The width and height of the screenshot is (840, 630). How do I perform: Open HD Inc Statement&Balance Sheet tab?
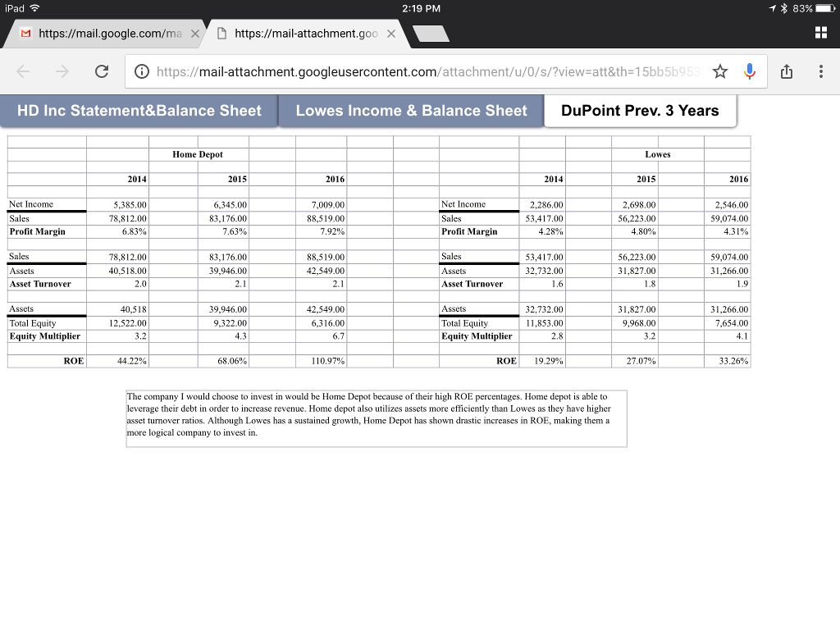[139, 111]
